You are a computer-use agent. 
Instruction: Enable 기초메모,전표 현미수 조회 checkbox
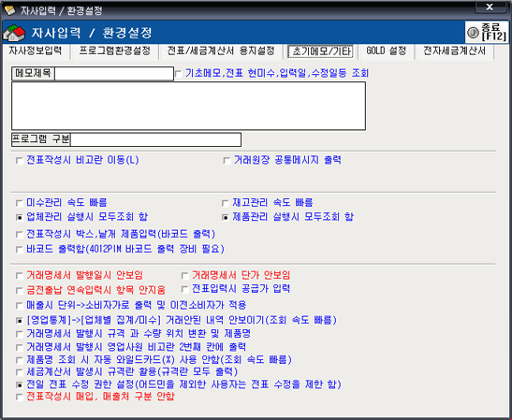pyautogui.click(x=179, y=73)
